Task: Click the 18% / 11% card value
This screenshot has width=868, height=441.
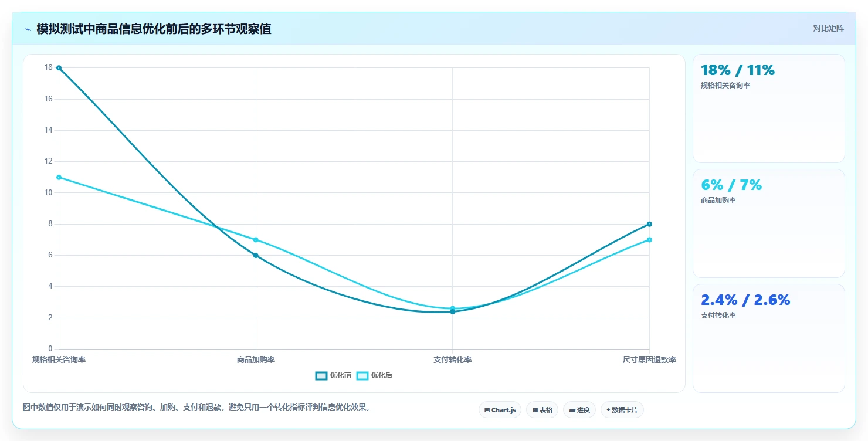Action: (x=738, y=70)
